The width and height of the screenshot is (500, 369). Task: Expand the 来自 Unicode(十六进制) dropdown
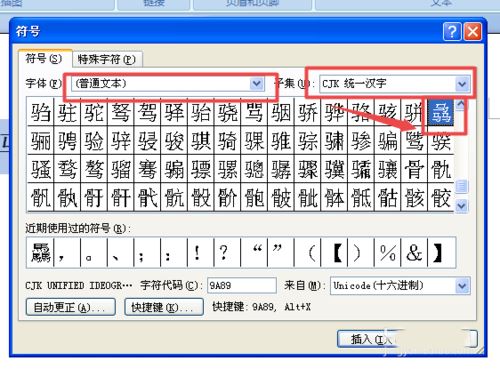click(462, 286)
